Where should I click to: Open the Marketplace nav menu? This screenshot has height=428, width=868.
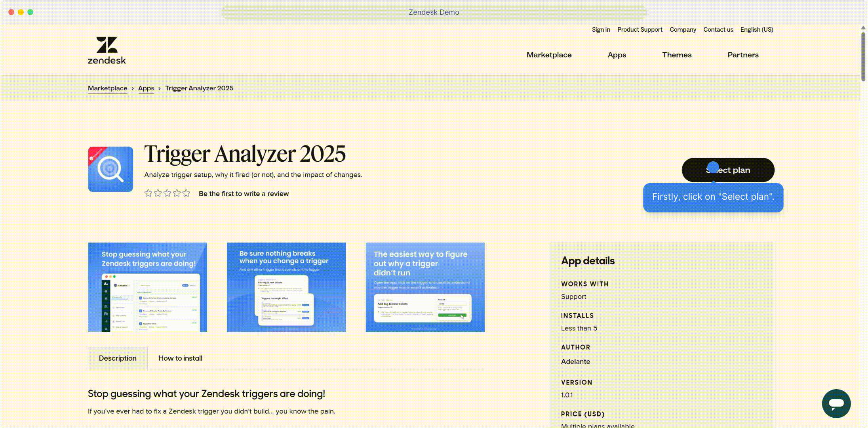(x=549, y=55)
